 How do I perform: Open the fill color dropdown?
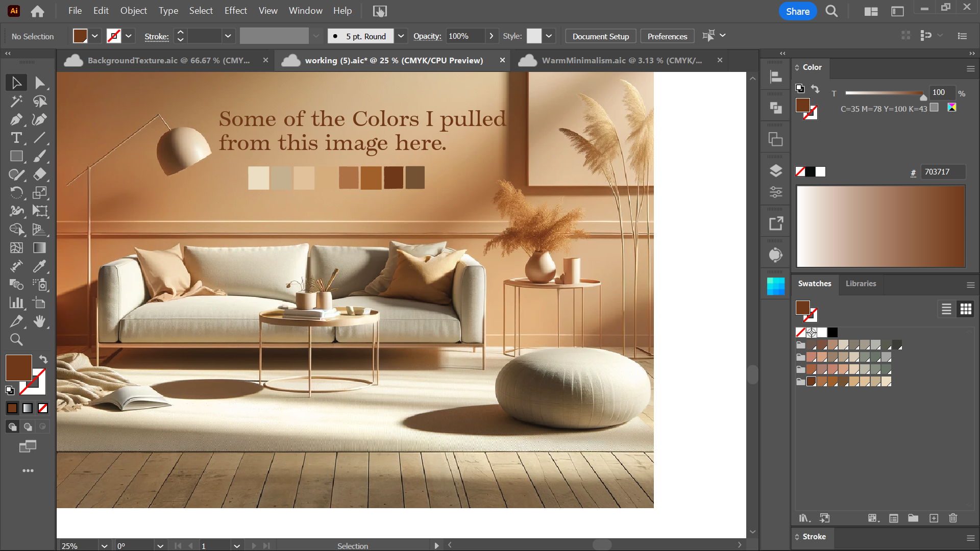[x=95, y=36]
